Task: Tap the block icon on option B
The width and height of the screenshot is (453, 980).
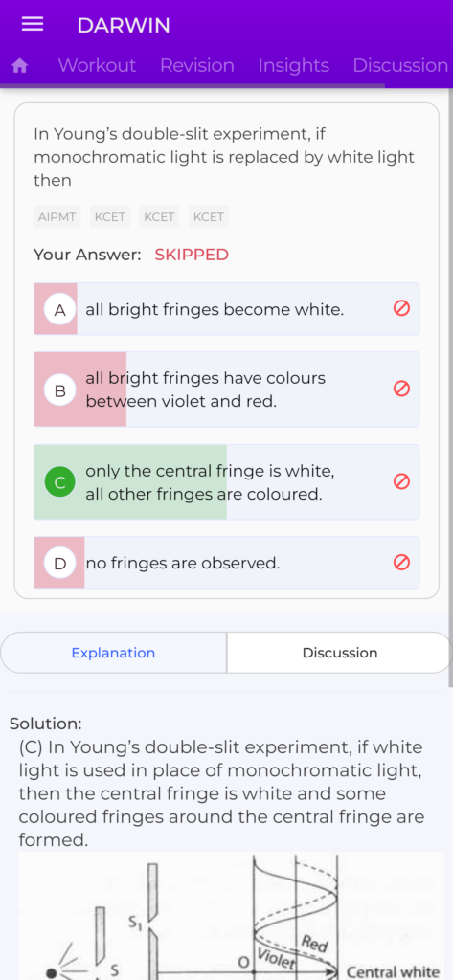Action: (x=401, y=389)
